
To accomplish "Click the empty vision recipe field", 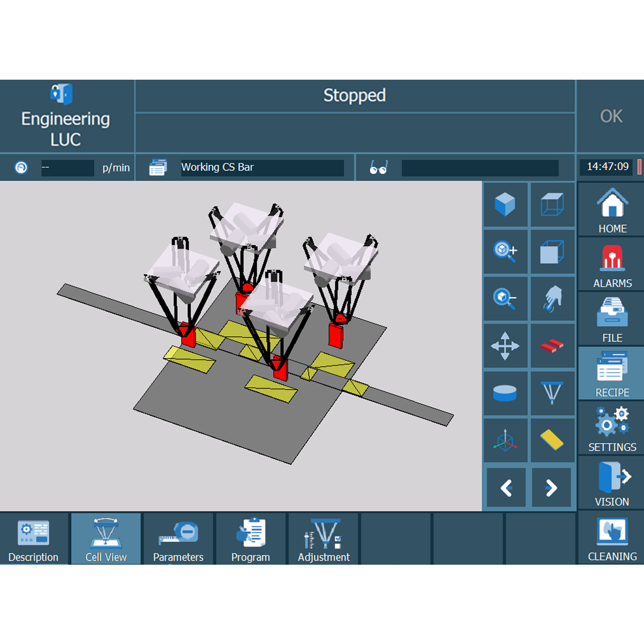I will click(x=480, y=168).
